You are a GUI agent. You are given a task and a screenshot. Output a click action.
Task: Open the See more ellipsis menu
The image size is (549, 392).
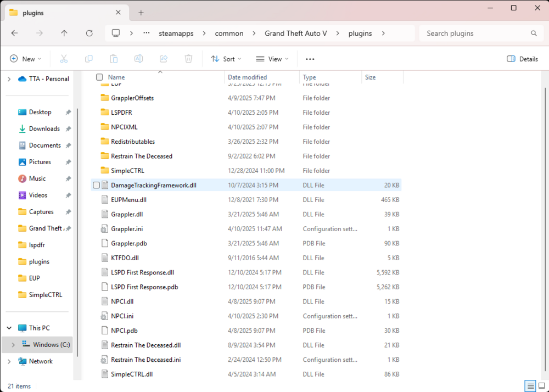[x=310, y=59]
